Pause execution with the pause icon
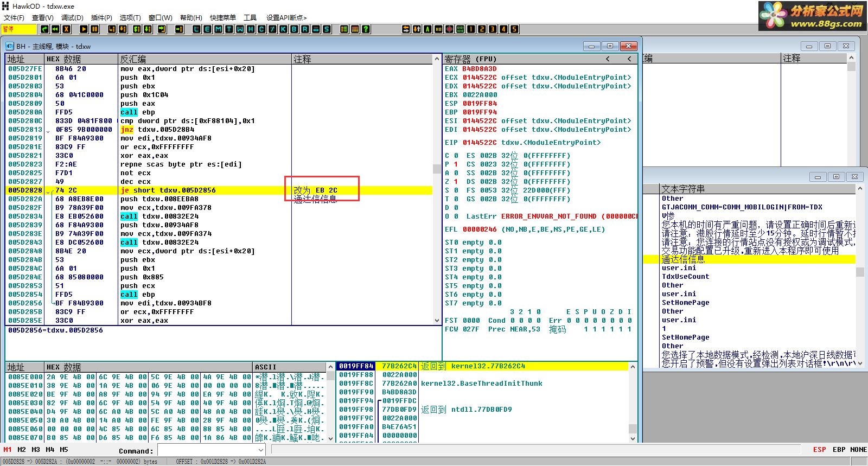Screen dimensions: 868x466 click(x=95, y=29)
